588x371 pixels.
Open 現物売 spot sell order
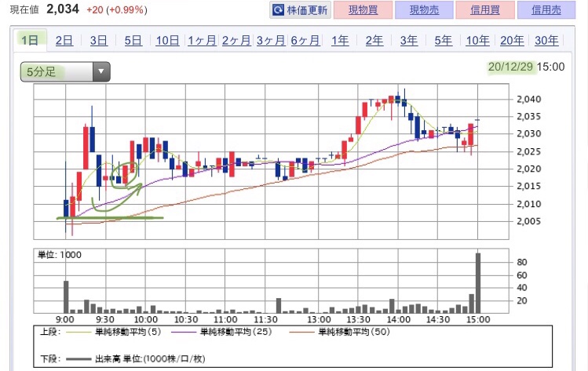pyautogui.click(x=424, y=9)
